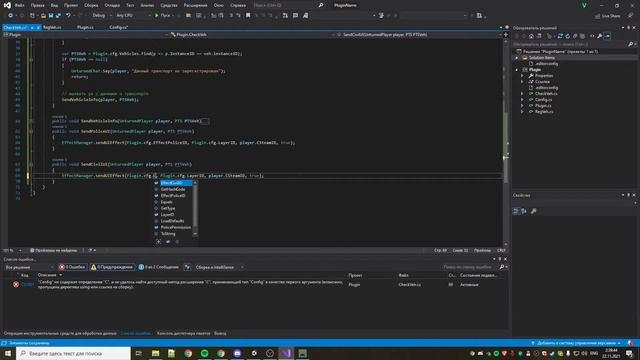Expand the CheckVeh.cs node in tree
This screenshot has width=640, height=360.
(522, 94)
